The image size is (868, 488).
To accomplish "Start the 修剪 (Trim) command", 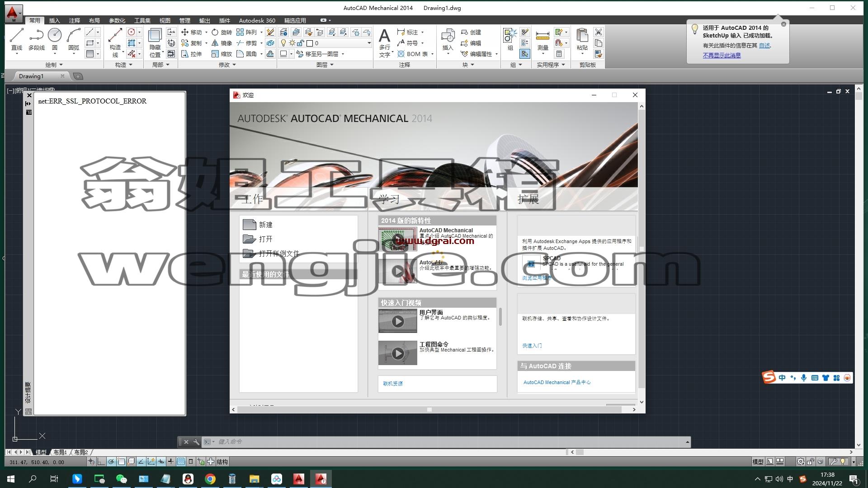I will point(246,43).
